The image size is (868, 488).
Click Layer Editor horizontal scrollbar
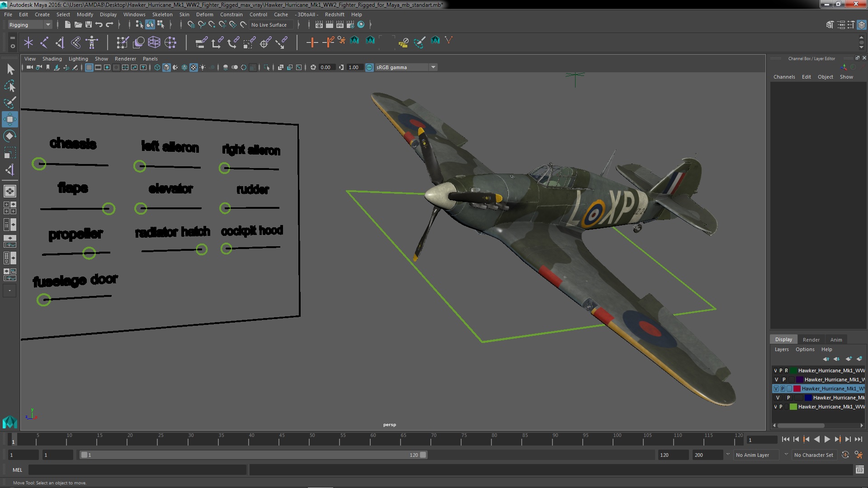801,425
